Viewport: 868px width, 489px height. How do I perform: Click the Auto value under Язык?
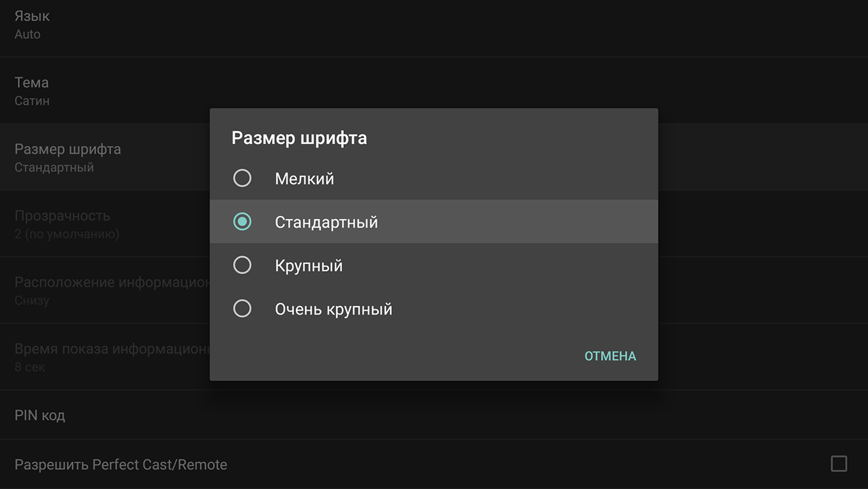[28, 34]
